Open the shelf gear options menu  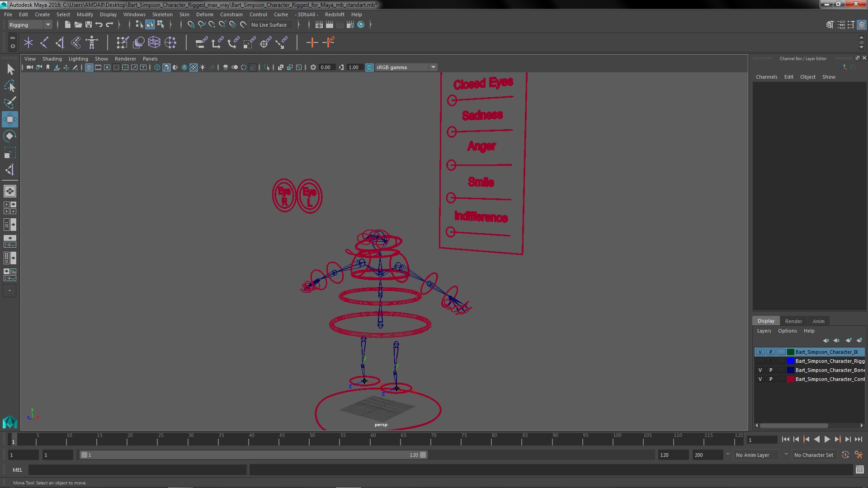12,46
